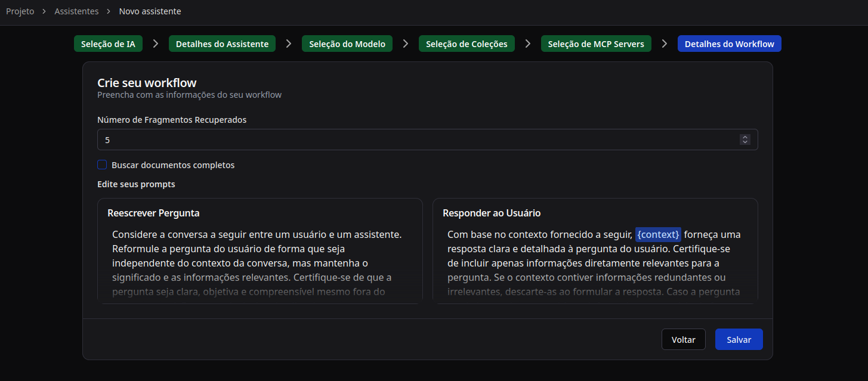Select the "Detalhes do Workflow" step
This screenshot has width=868, height=381.
[x=729, y=43]
